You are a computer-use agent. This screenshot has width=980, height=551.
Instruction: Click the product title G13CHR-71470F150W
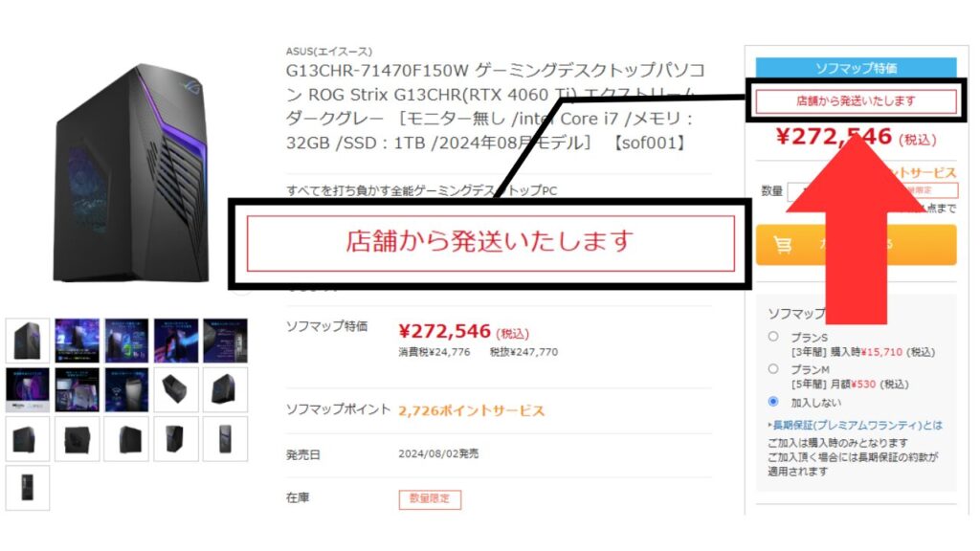[x=496, y=106]
